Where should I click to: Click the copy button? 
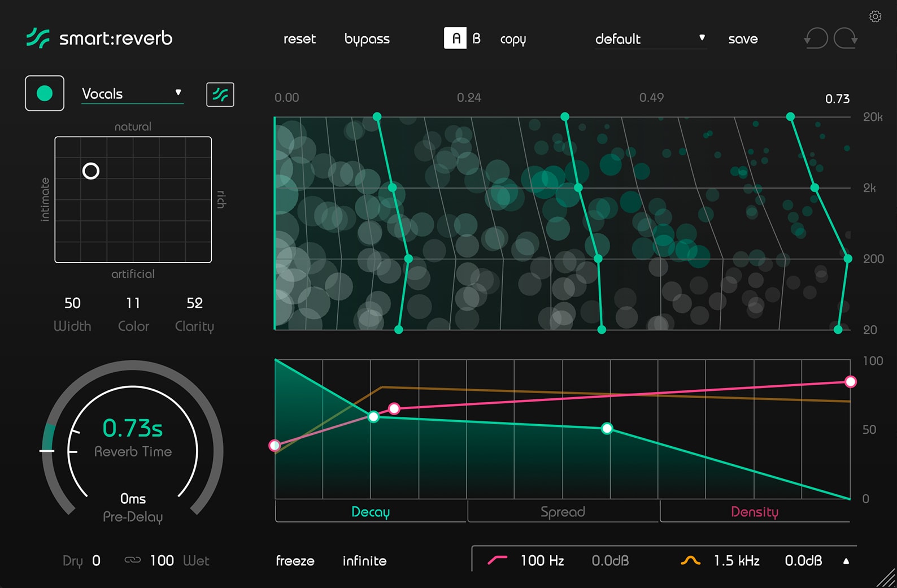click(513, 39)
